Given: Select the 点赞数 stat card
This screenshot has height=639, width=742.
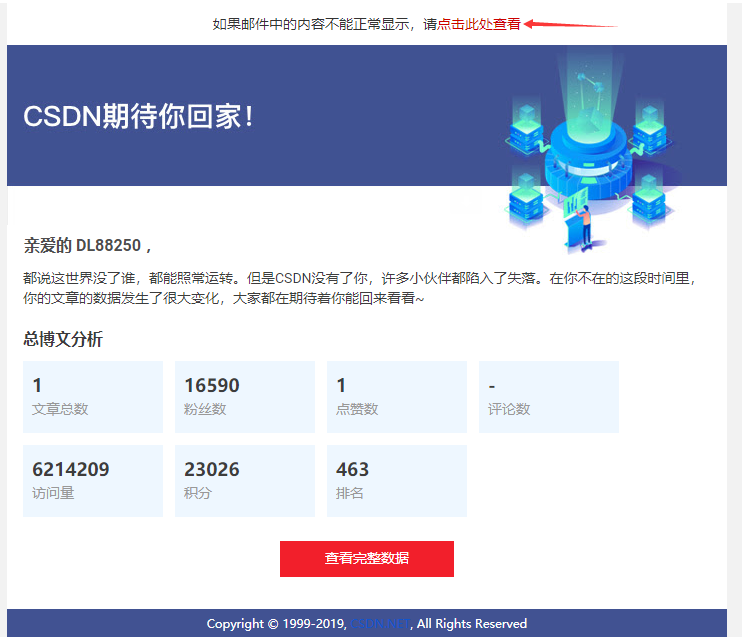Looking at the screenshot, I should 397,397.
